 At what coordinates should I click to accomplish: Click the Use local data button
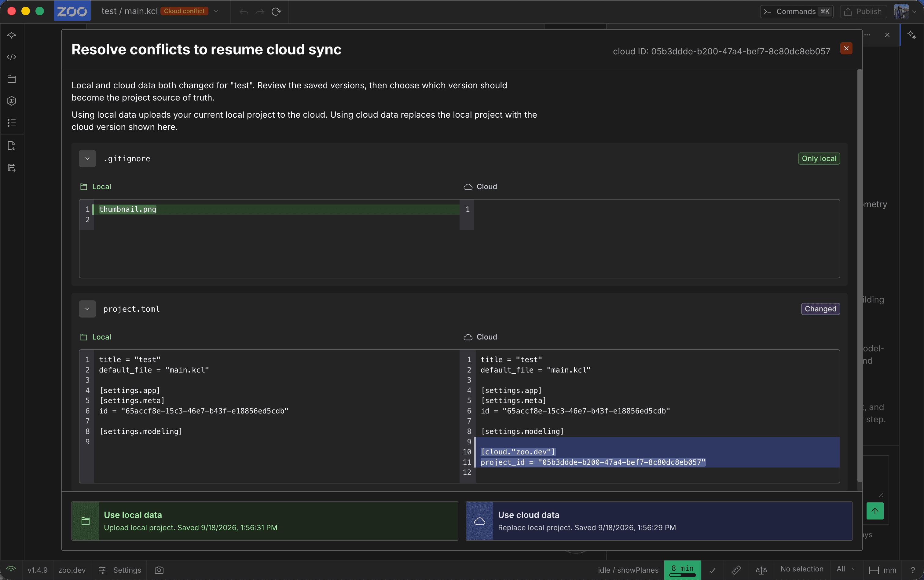pos(265,521)
